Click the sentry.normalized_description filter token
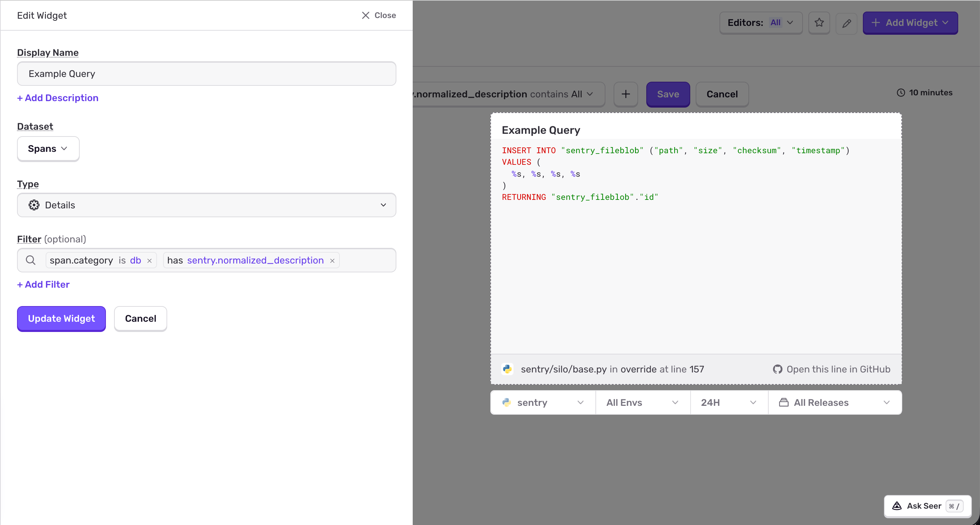Viewport: 980px width, 525px height. (255, 260)
